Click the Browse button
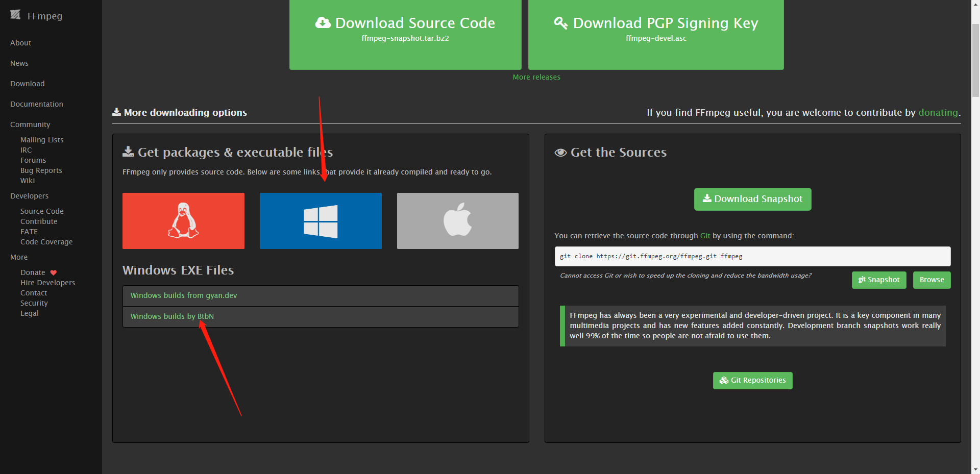The height and width of the screenshot is (474, 980). pos(932,280)
